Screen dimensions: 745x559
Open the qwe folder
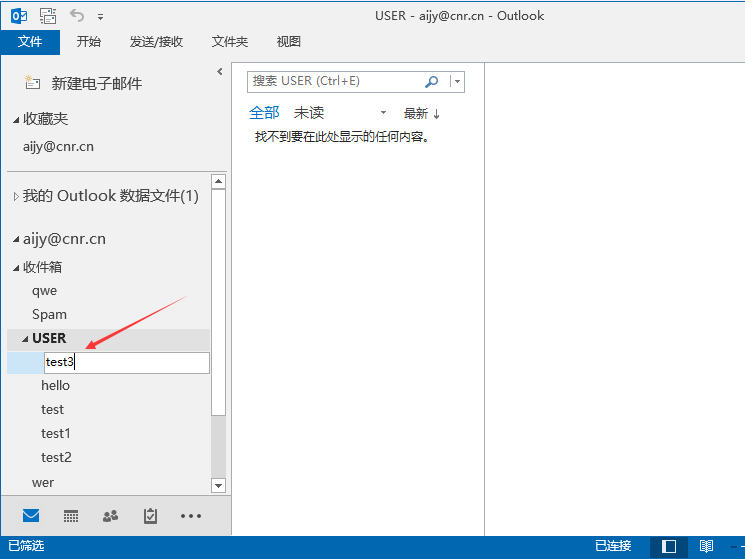[x=45, y=291]
